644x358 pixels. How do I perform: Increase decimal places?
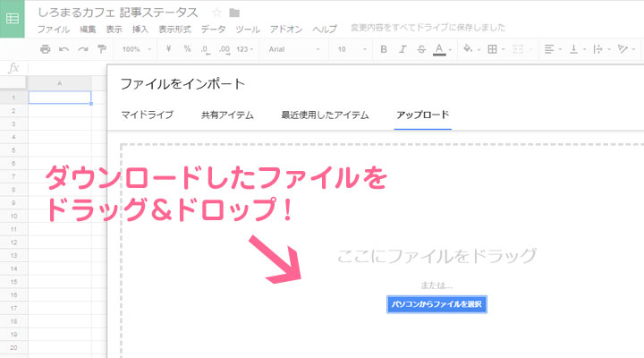pos(225,50)
